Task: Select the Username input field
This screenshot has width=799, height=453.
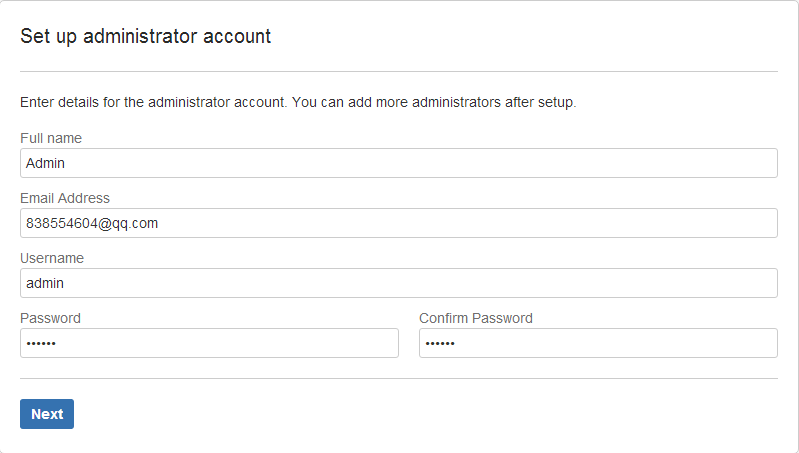Action: (398, 283)
